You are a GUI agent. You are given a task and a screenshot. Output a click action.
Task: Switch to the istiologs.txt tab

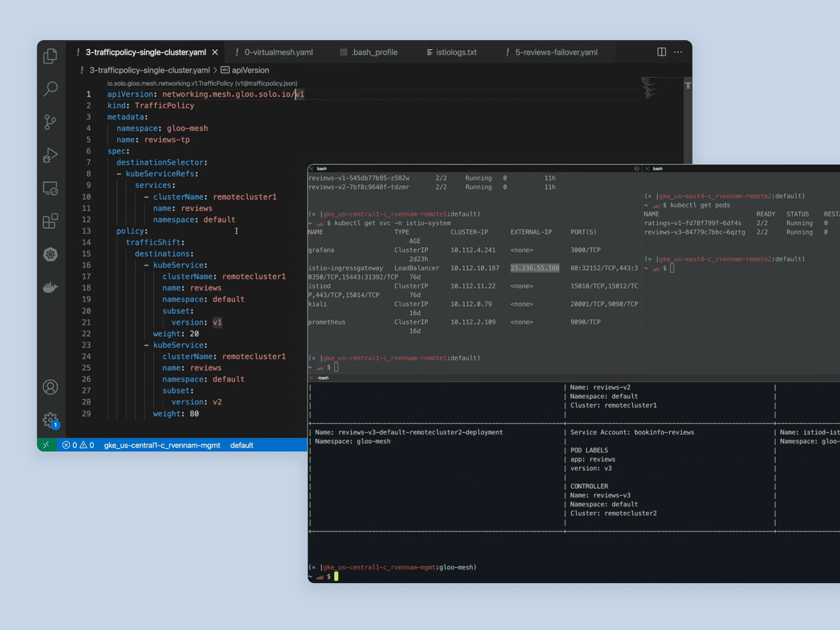[x=452, y=52]
